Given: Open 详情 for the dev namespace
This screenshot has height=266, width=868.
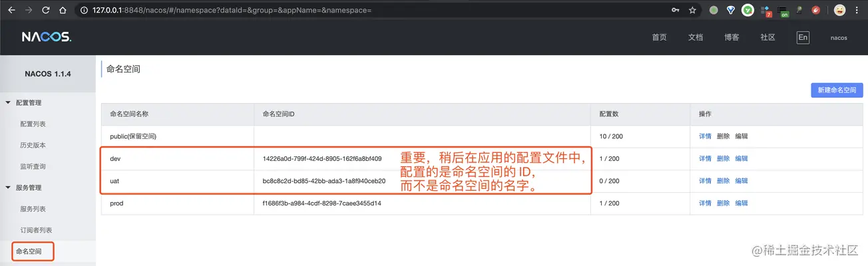Looking at the screenshot, I should [705, 158].
